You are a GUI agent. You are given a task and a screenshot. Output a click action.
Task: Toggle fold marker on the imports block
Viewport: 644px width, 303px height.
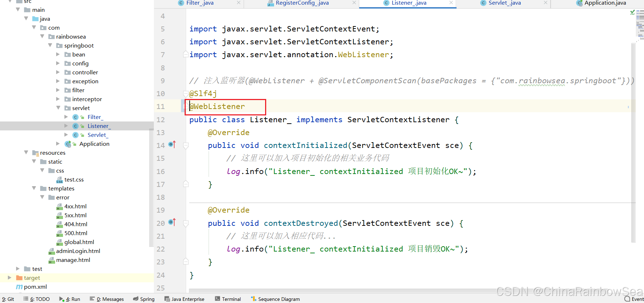point(186,55)
